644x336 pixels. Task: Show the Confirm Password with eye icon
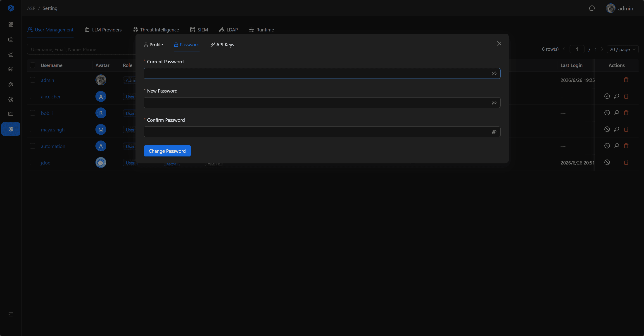(x=494, y=132)
